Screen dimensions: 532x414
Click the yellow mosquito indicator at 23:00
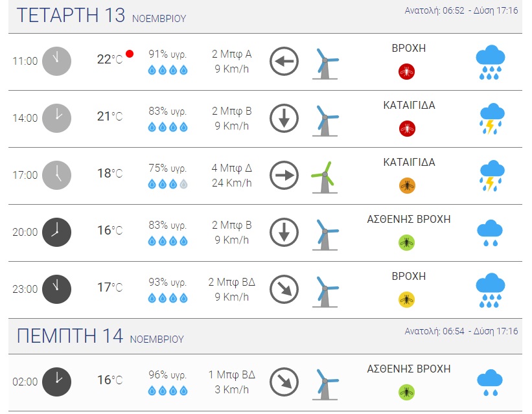click(407, 299)
